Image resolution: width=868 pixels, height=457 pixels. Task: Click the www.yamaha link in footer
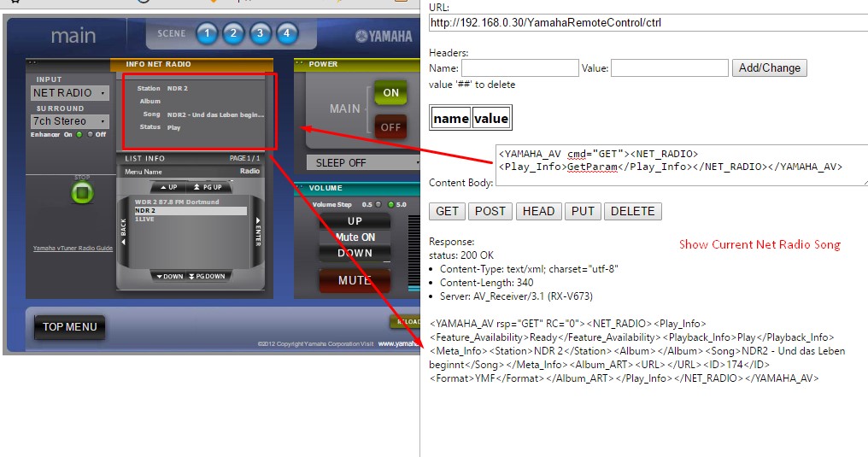(x=399, y=343)
